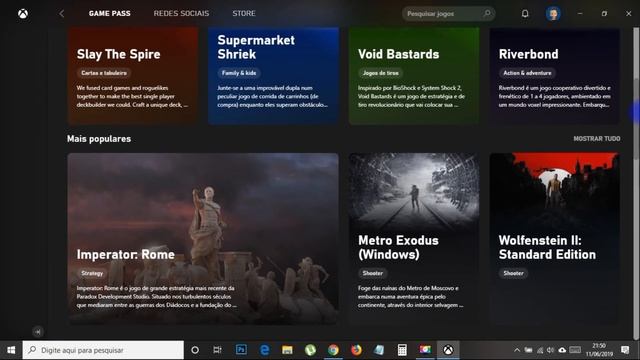Open the touch keyboard tray icon
The height and width of the screenshot is (360, 640).
(575, 350)
